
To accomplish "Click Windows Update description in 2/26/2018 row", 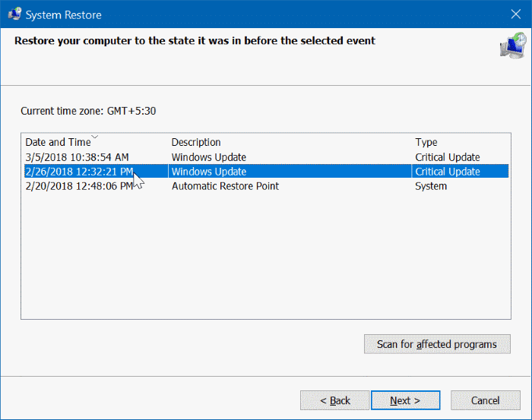I will pyautogui.click(x=209, y=172).
